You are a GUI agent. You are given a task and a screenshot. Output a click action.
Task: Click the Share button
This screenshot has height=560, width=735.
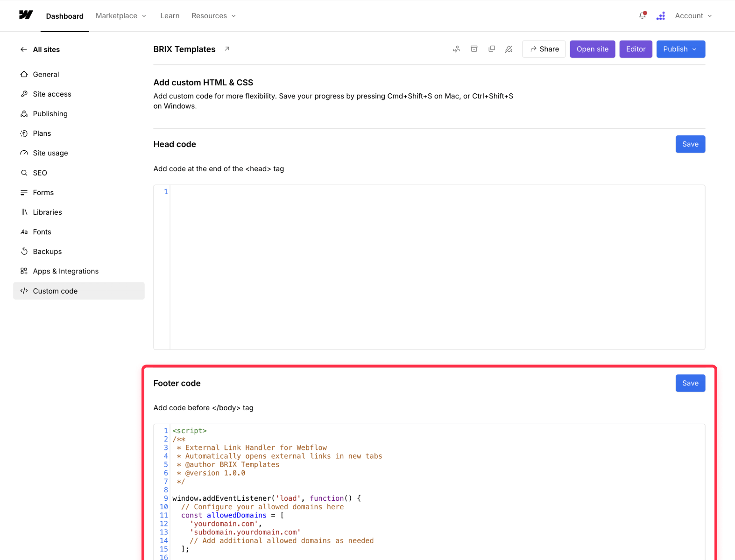544,49
